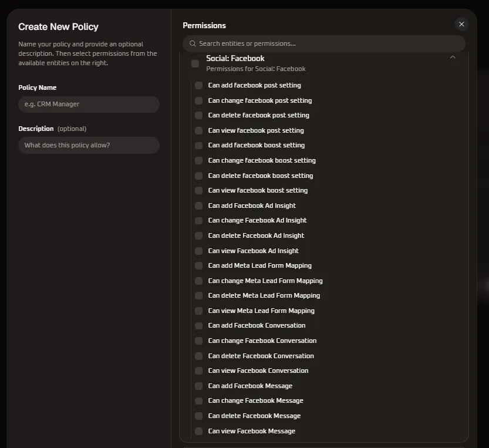Check Can change facebook post setting
Viewport: 489px width, 448px height.
coord(198,100)
